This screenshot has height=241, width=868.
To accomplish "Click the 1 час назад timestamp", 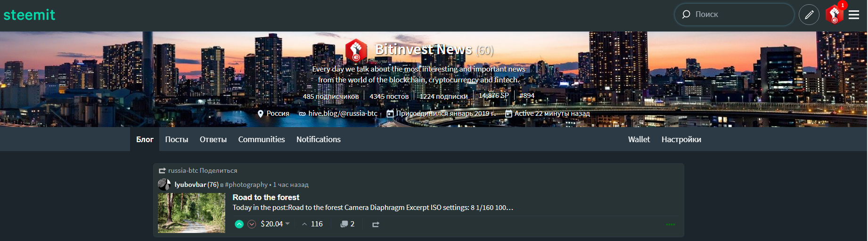I will (x=291, y=185).
